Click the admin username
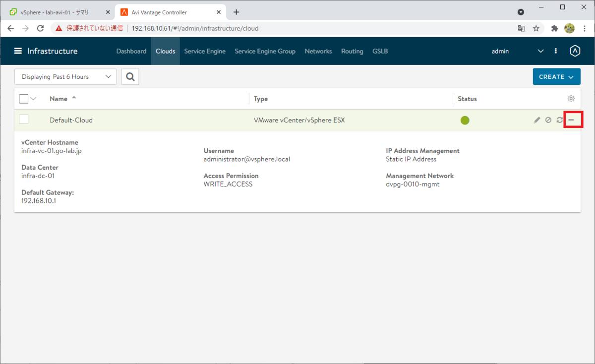This screenshot has height=364, width=595. coord(500,51)
